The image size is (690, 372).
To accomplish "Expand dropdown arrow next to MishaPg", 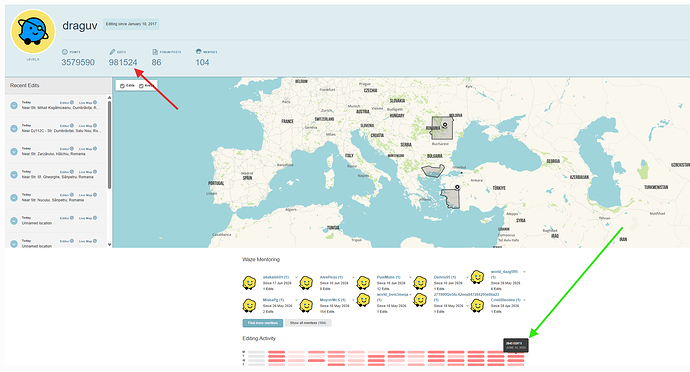I will point(296,300).
